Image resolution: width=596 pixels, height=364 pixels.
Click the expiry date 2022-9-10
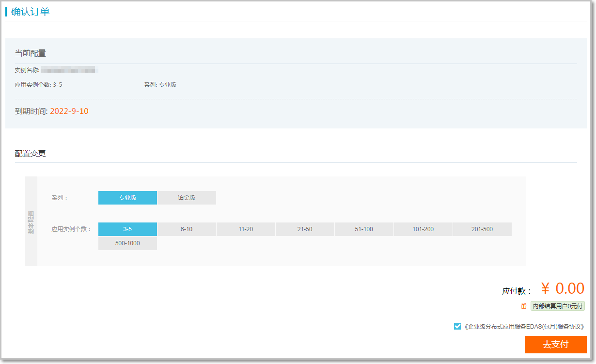point(69,111)
